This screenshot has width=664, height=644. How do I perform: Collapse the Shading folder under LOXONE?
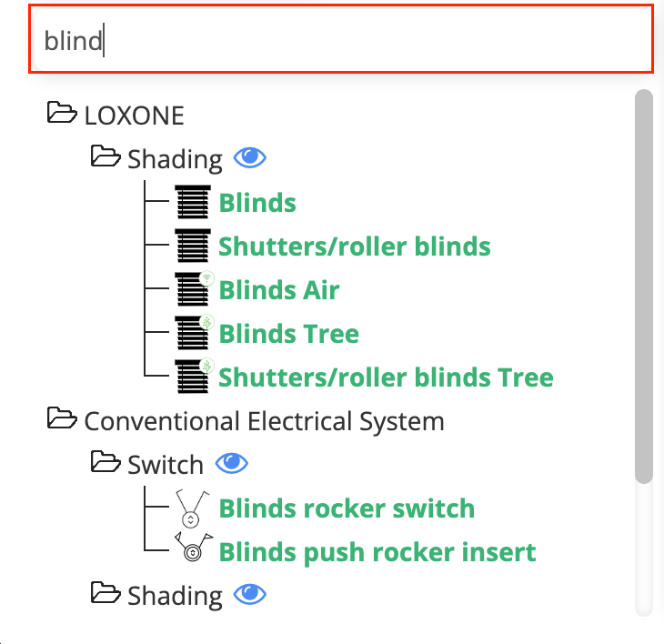[106, 157]
